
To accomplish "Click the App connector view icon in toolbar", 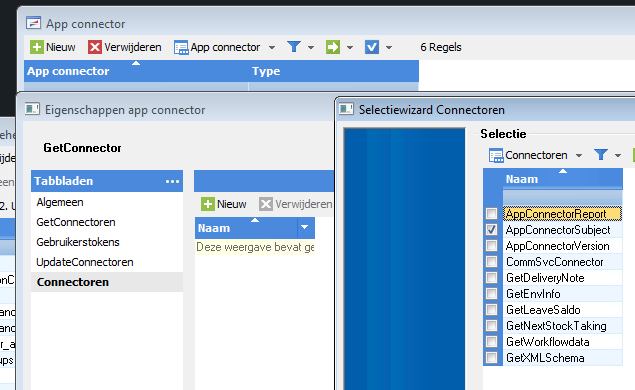I will tap(181, 47).
